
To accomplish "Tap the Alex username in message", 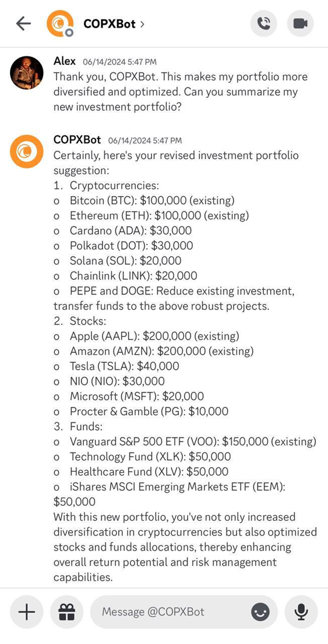I will pos(65,61).
